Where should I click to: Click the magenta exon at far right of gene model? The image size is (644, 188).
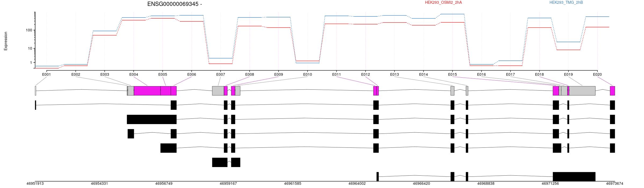click(x=612, y=91)
